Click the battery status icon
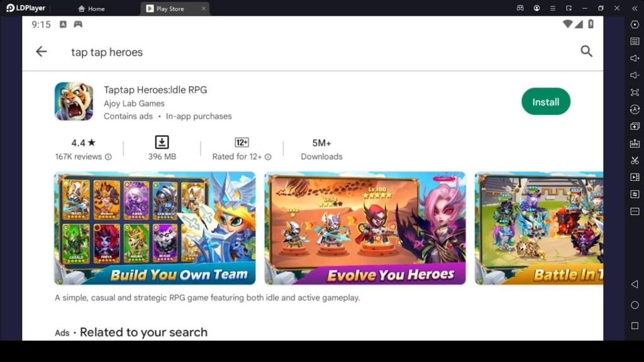644x362 pixels. click(x=591, y=25)
